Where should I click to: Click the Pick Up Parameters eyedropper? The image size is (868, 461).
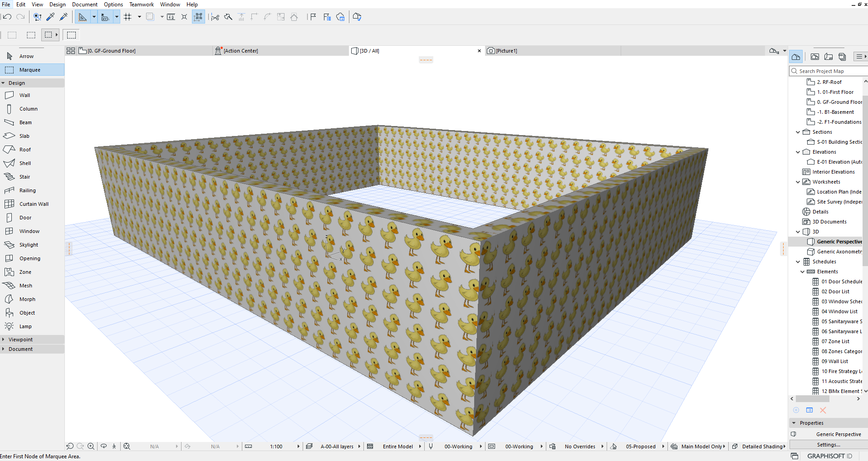50,17
